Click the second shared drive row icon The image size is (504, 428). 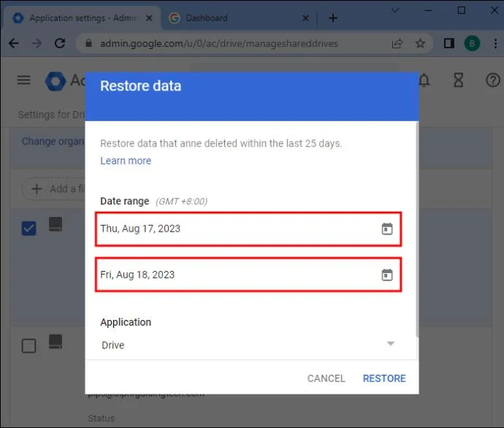tap(56, 342)
